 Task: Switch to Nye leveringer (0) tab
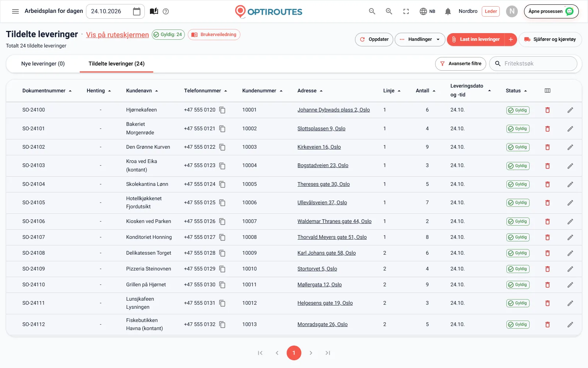point(43,64)
